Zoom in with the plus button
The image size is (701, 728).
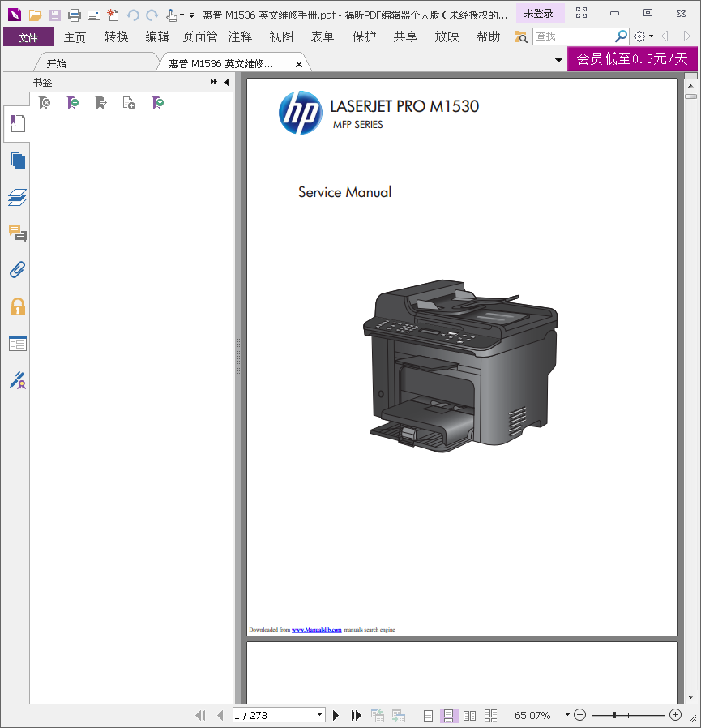coord(675,715)
